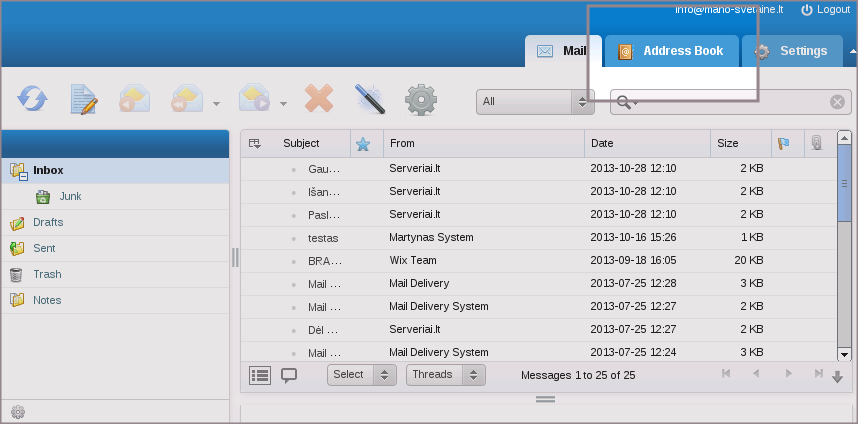Switch to threads view mode
Image resolution: width=858 pixels, height=424 pixels.
click(289, 375)
